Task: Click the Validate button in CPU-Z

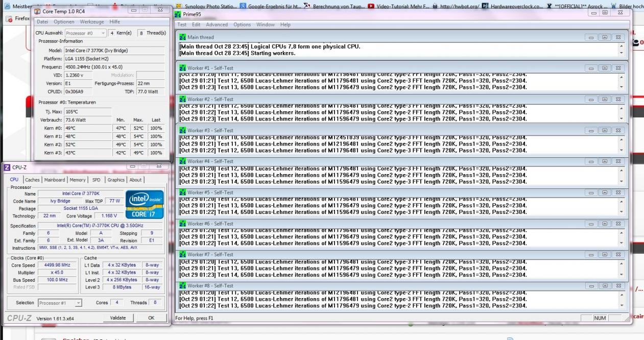Action: [118, 318]
